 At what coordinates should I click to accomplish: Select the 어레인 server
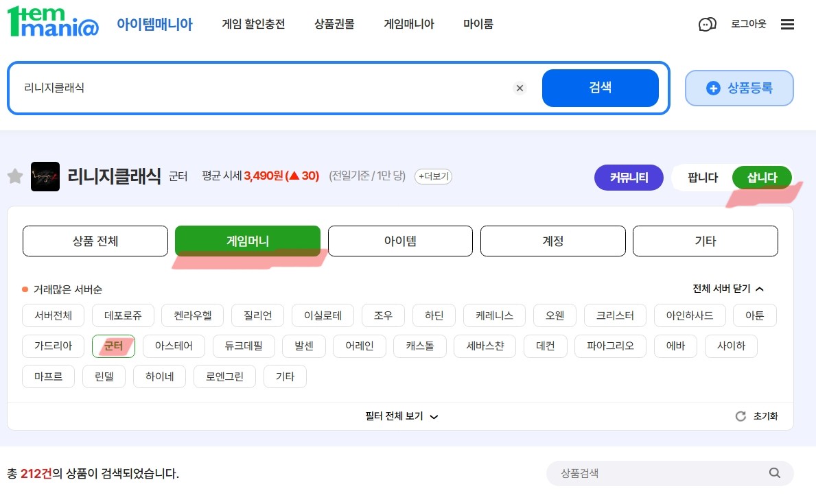[x=360, y=346]
